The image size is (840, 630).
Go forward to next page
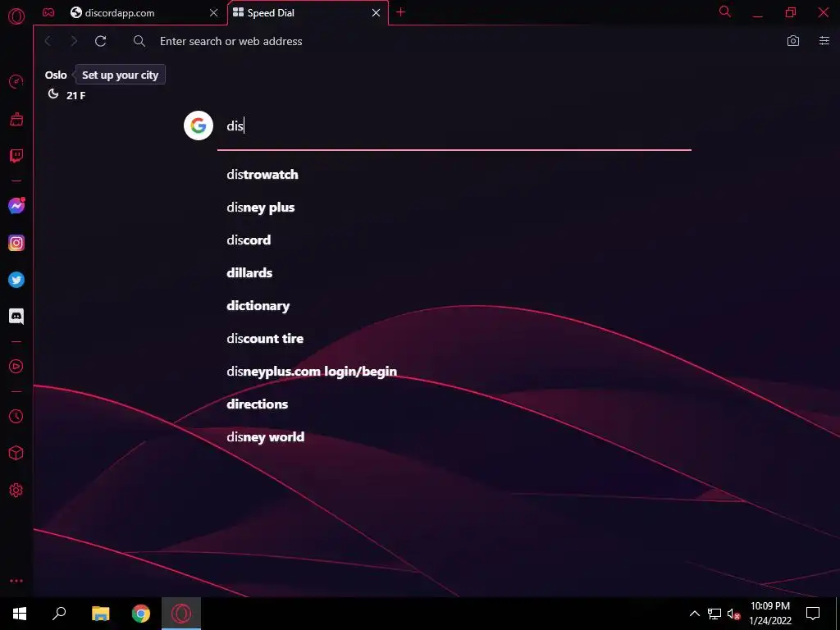pos(74,41)
